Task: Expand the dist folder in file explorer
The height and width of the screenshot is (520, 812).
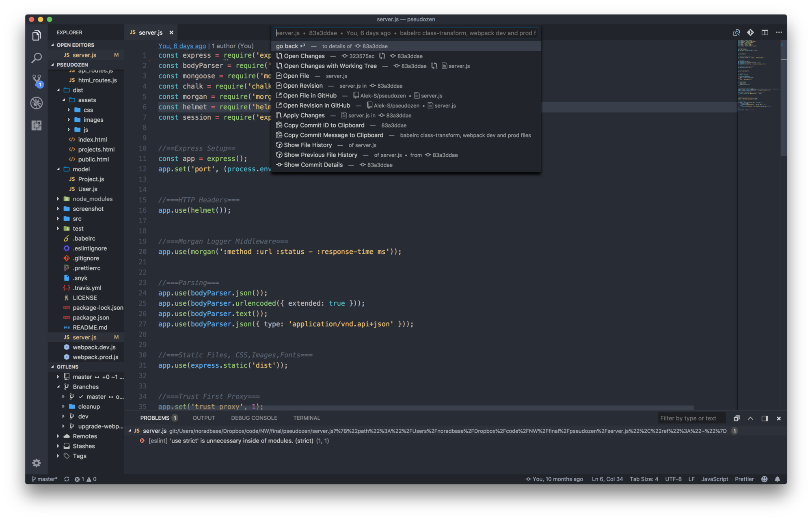Action: click(78, 89)
